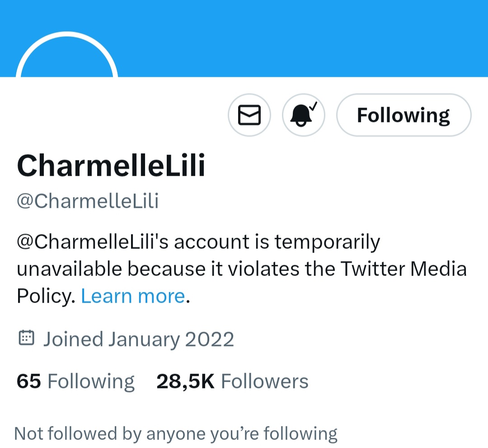The image size is (488, 448).
Task: Open the Following list label in stats
Action: [x=91, y=382]
